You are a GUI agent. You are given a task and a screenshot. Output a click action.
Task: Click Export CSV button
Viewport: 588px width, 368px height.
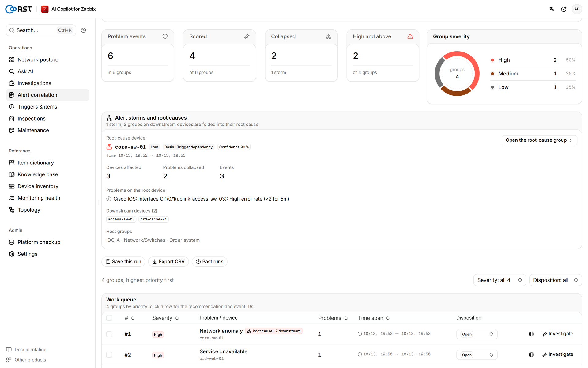[x=168, y=262]
